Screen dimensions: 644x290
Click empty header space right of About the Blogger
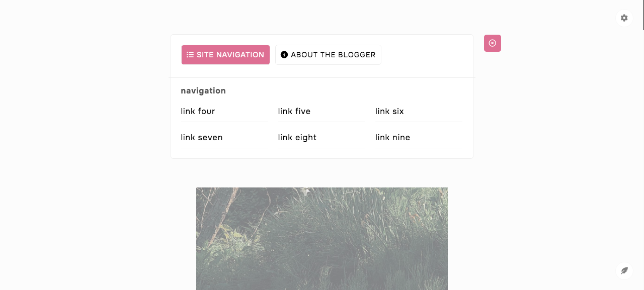pos(427,55)
